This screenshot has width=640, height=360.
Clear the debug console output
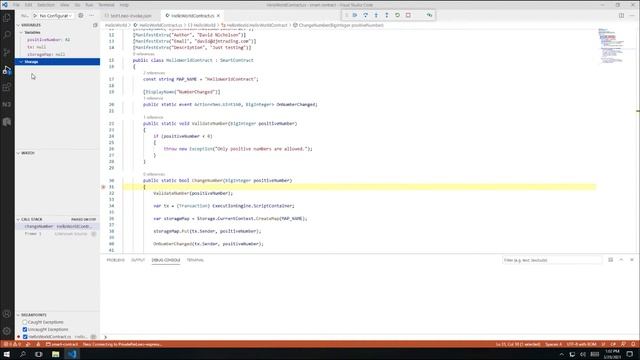click(x=611, y=260)
